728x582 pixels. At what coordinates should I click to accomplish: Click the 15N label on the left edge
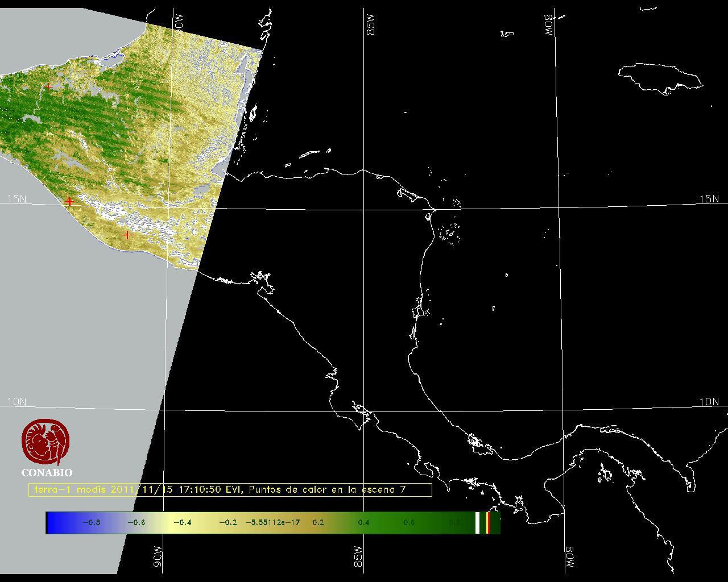click(x=16, y=199)
